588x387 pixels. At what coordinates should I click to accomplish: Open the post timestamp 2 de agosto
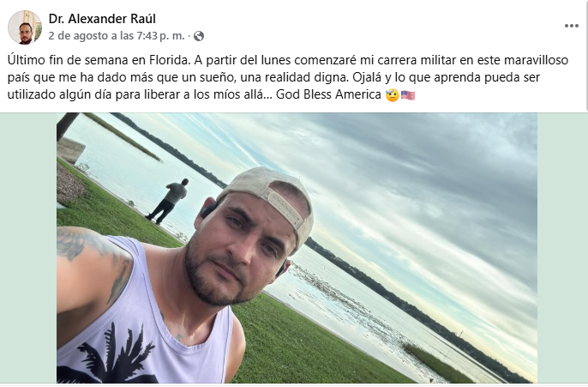tap(117, 36)
